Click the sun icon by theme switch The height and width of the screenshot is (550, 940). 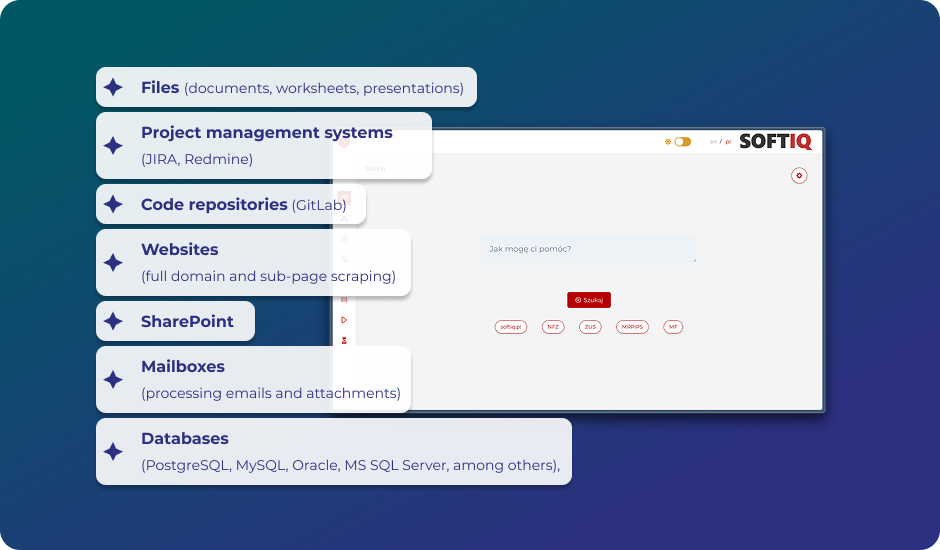668,142
